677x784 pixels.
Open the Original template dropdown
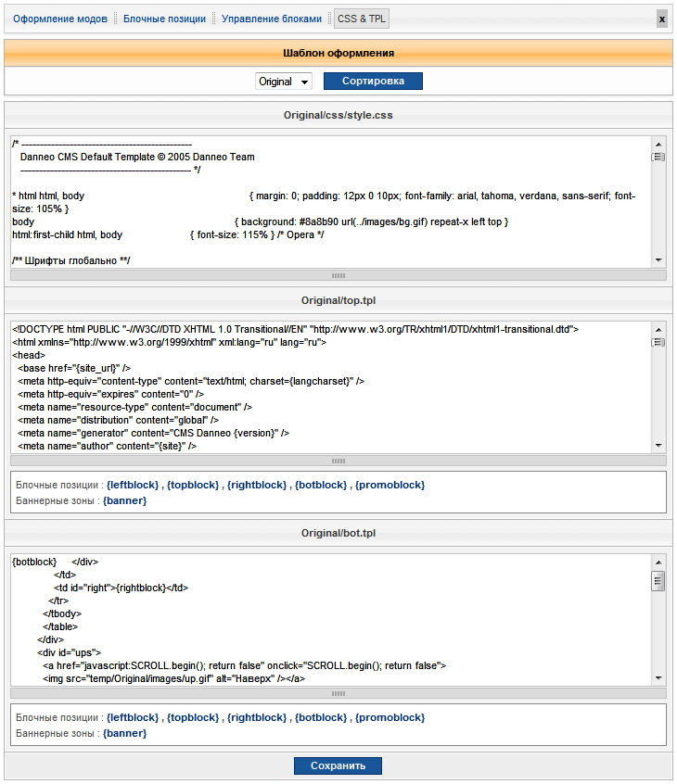tap(284, 82)
